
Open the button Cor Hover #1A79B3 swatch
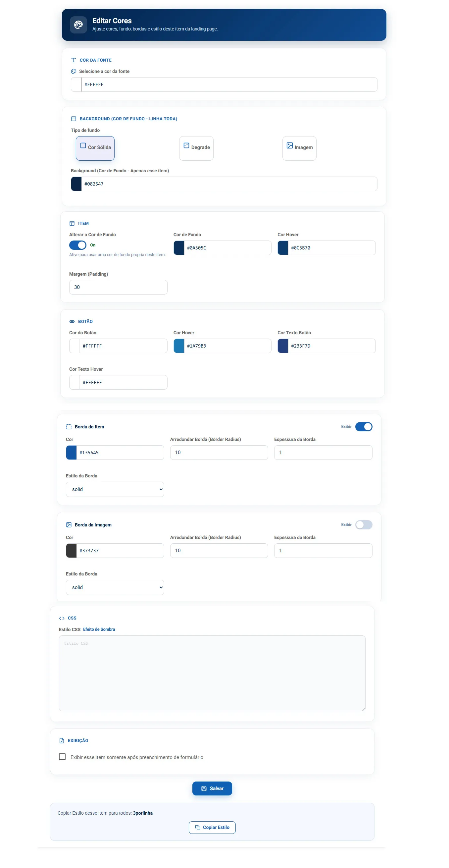tap(179, 346)
